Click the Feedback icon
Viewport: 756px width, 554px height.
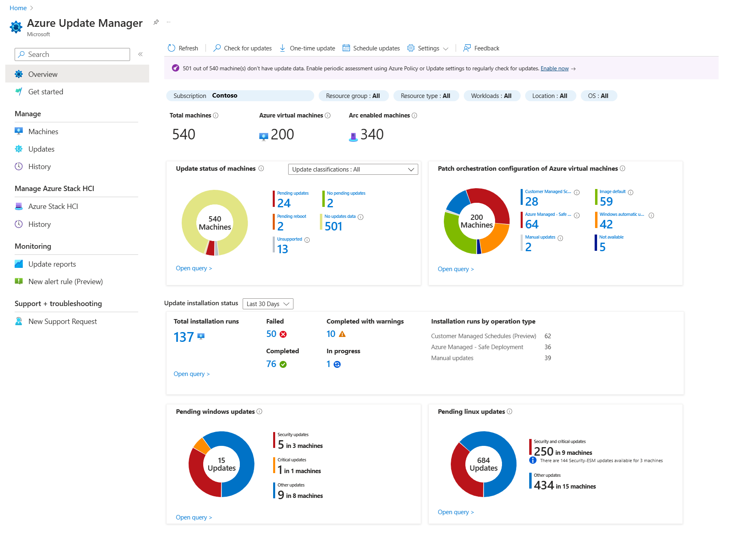coord(467,48)
